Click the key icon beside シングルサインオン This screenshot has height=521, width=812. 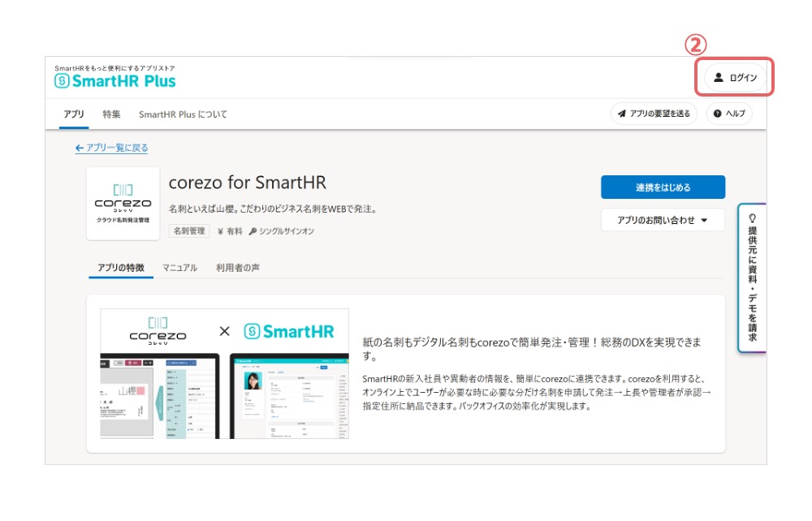(253, 231)
